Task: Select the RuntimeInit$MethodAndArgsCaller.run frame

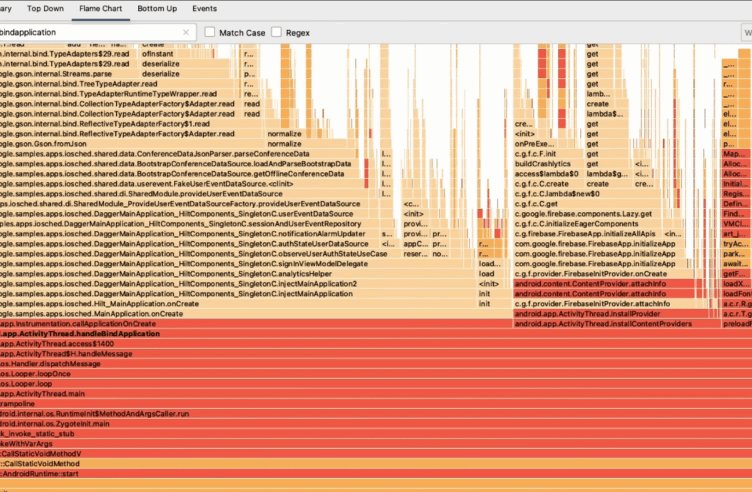Action: 376,413
